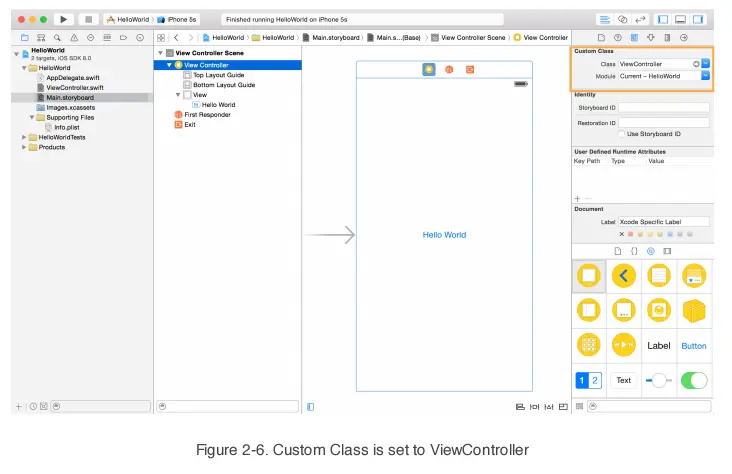The height and width of the screenshot is (474, 732).
Task: Select the Label library object
Action: (x=659, y=346)
